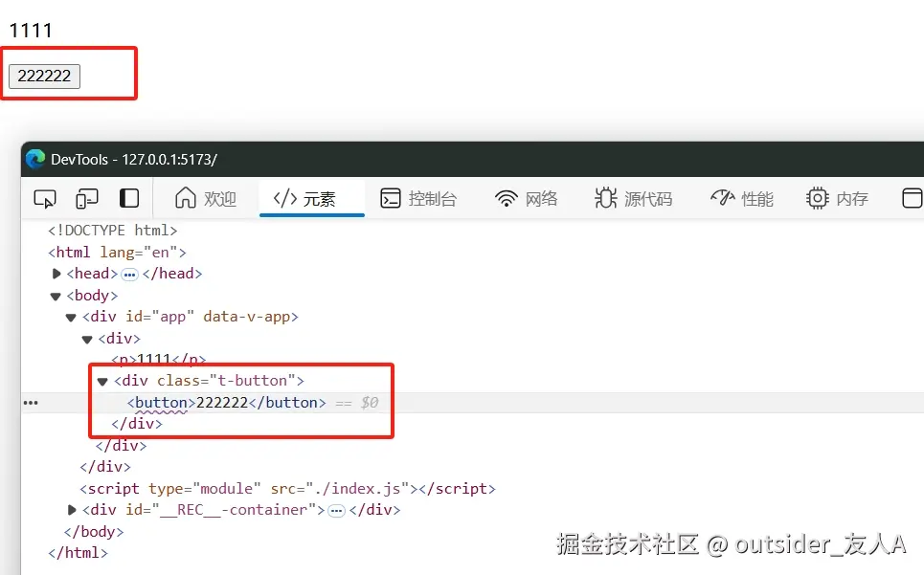Expand the __REC__-container div node
The image size is (924, 575).
pos(72,510)
